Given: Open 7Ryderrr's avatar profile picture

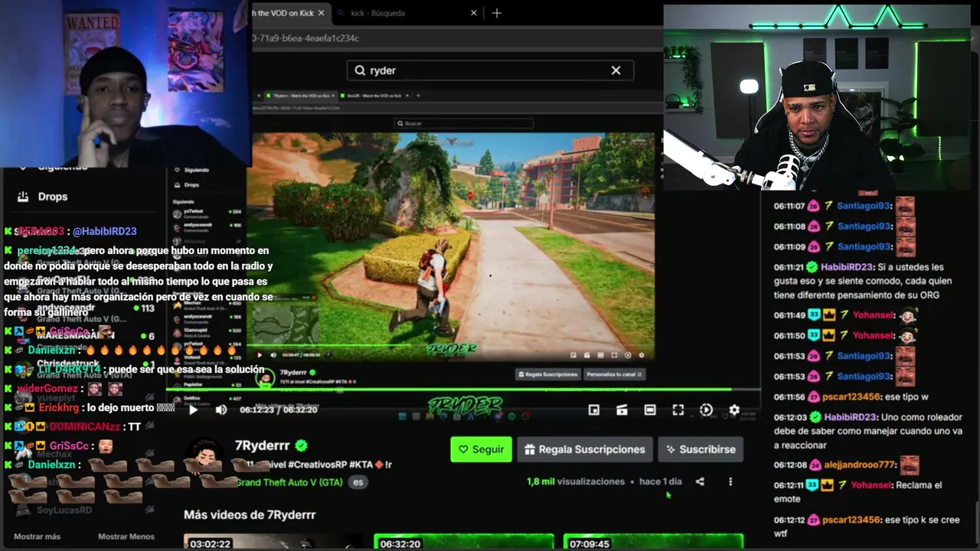Looking at the screenshot, I should [x=205, y=458].
